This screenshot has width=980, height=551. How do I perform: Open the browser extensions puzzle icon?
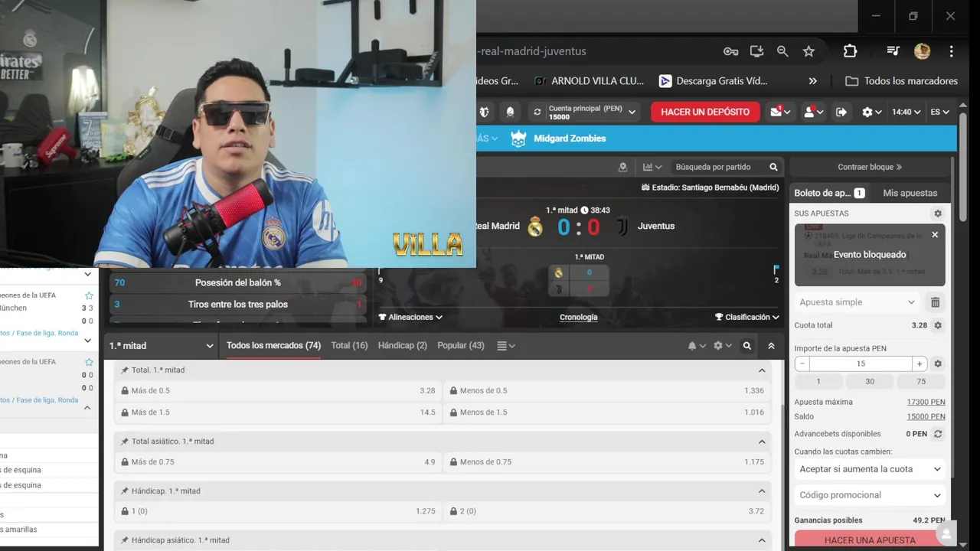click(850, 51)
